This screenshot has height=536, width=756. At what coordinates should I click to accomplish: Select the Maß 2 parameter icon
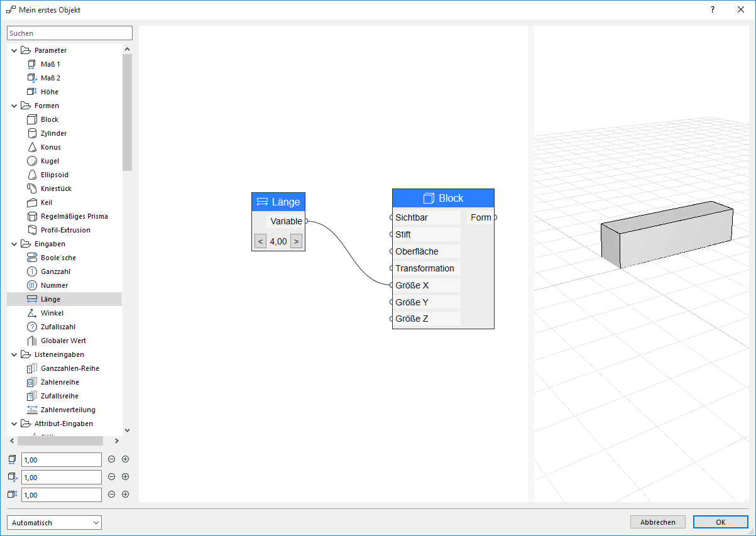pos(33,78)
